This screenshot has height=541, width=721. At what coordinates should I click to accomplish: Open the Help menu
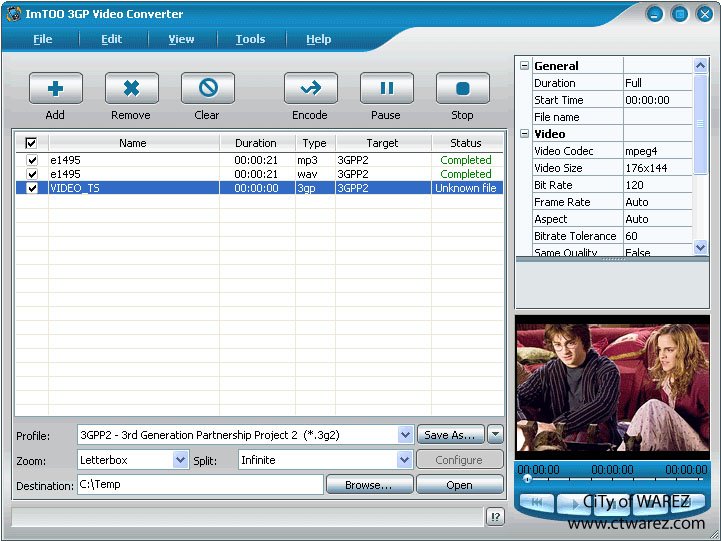[319, 39]
